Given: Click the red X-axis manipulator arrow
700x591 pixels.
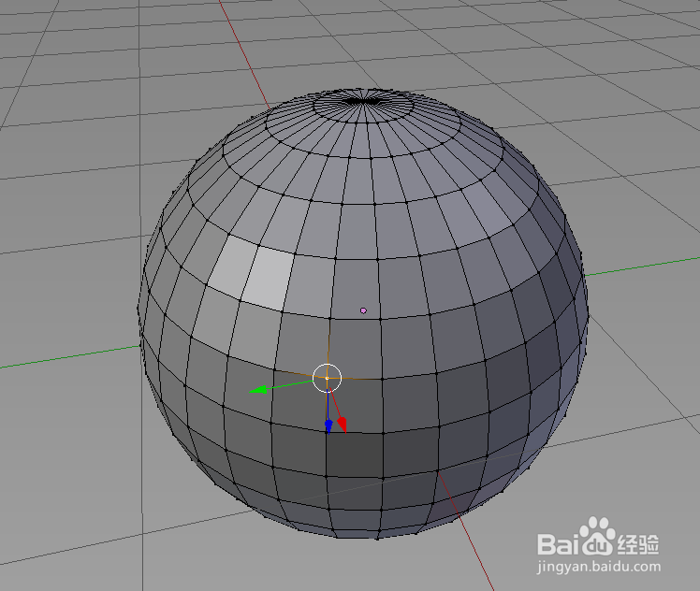Looking at the screenshot, I should [x=343, y=425].
